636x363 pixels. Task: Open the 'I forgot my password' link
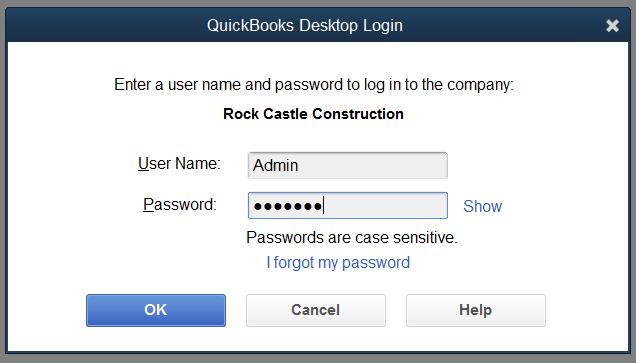[338, 263]
